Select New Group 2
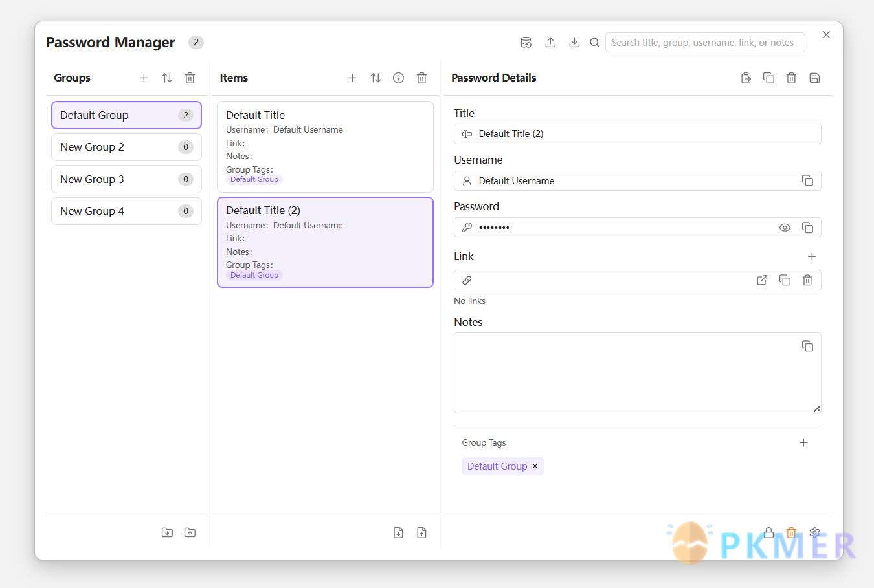 (x=126, y=147)
